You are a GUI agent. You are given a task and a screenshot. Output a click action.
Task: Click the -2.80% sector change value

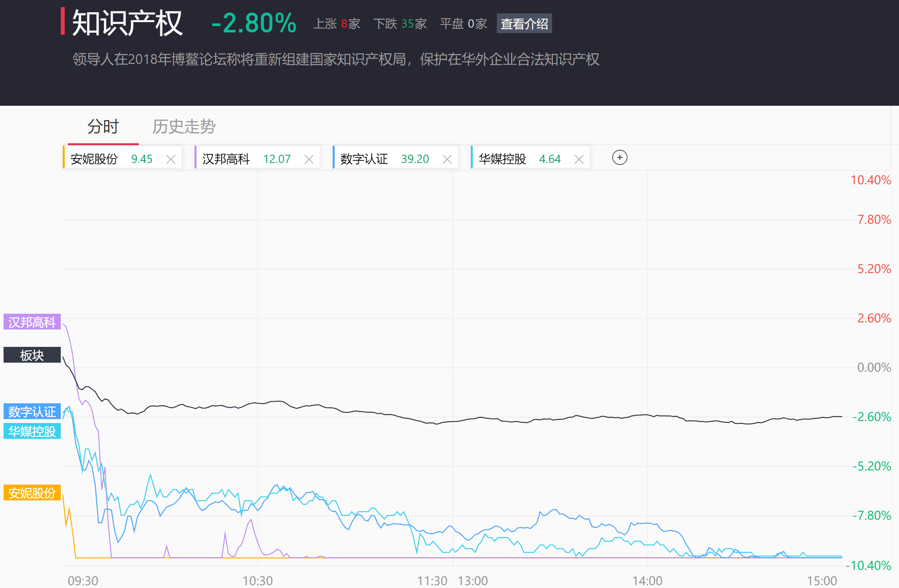point(254,23)
